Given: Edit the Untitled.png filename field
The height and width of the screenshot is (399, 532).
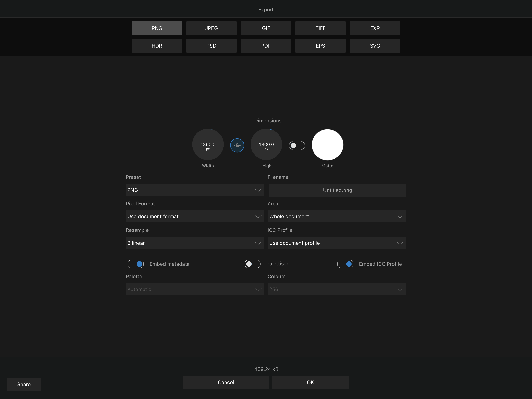Looking at the screenshot, I should [337, 190].
